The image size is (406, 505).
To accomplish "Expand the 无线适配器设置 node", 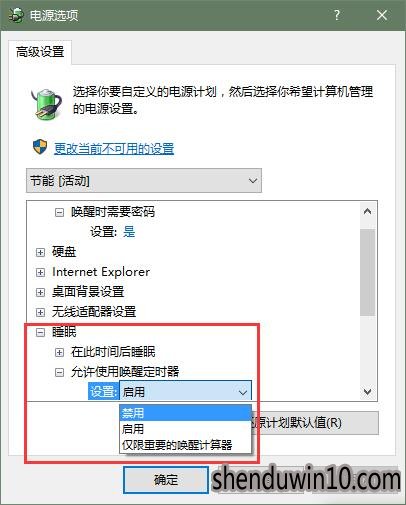I will point(40,312).
